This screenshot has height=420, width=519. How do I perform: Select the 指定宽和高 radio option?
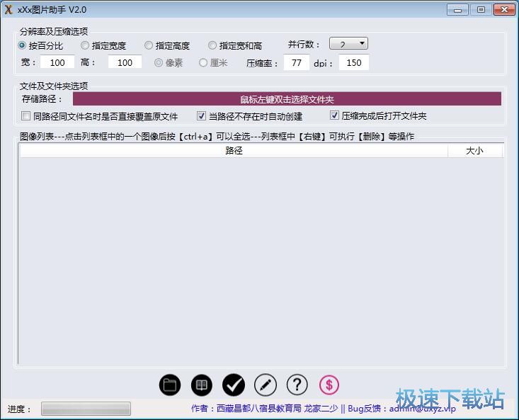click(x=212, y=45)
